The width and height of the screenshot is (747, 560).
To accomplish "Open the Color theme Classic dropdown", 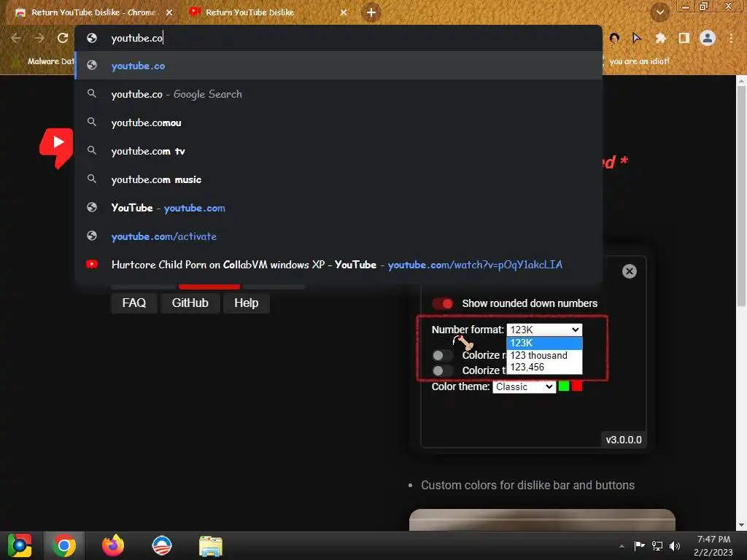I will (x=524, y=386).
